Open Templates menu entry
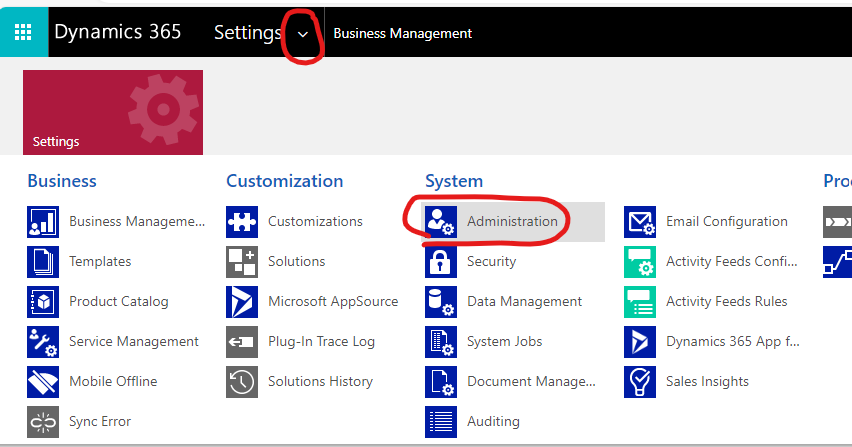This screenshot has height=447, width=852. [x=100, y=262]
